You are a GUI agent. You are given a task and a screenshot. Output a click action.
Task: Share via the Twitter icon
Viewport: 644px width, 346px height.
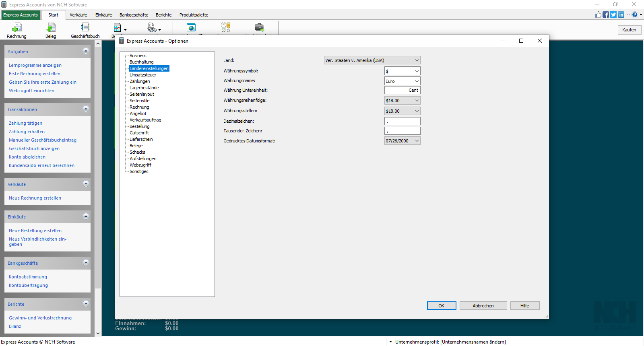click(x=613, y=14)
